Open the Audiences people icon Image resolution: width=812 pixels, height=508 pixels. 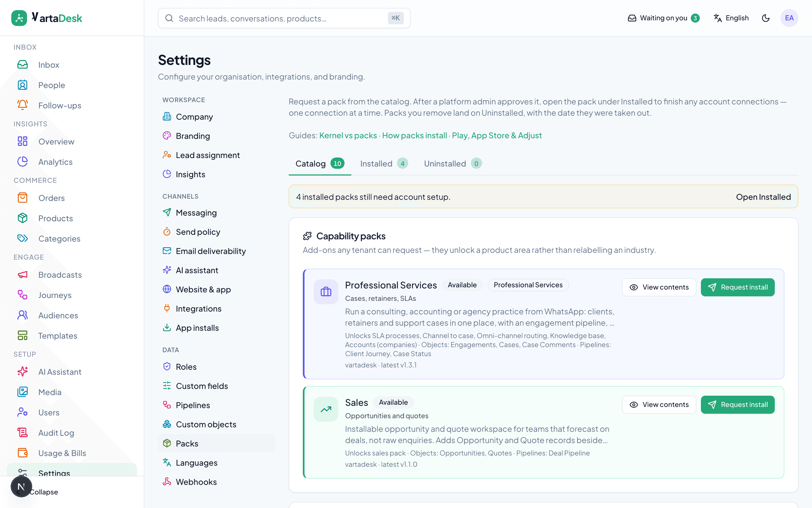23,315
